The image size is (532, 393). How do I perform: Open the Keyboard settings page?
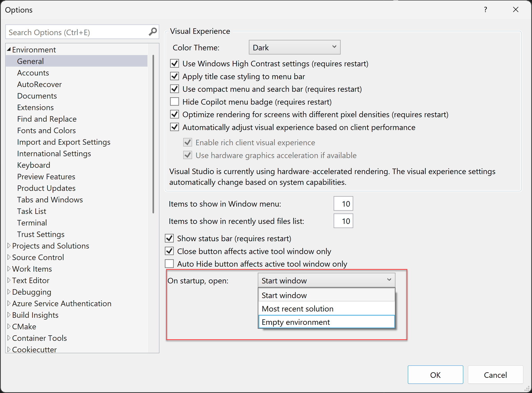click(34, 165)
